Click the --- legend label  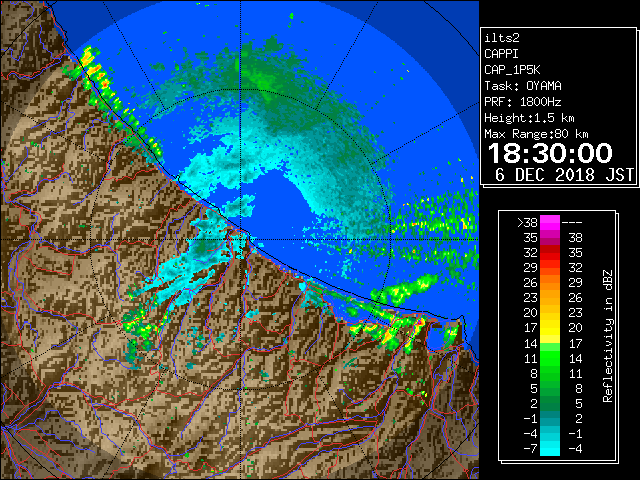[572, 223]
